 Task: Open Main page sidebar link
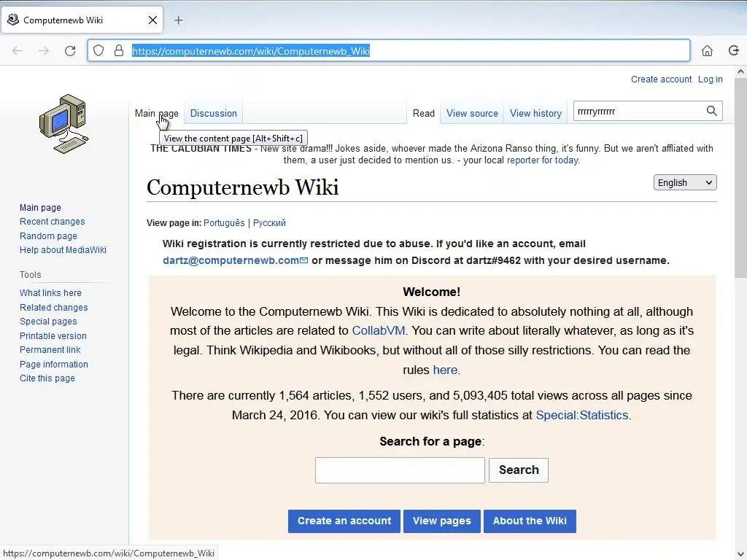pyautogui.click(x=41, y=208)
